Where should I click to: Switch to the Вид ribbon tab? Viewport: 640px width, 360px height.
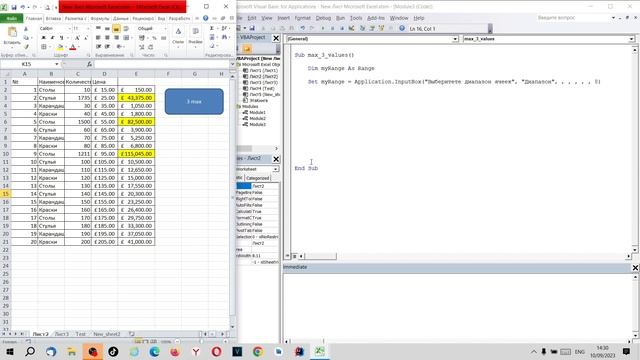pos(162,18)
